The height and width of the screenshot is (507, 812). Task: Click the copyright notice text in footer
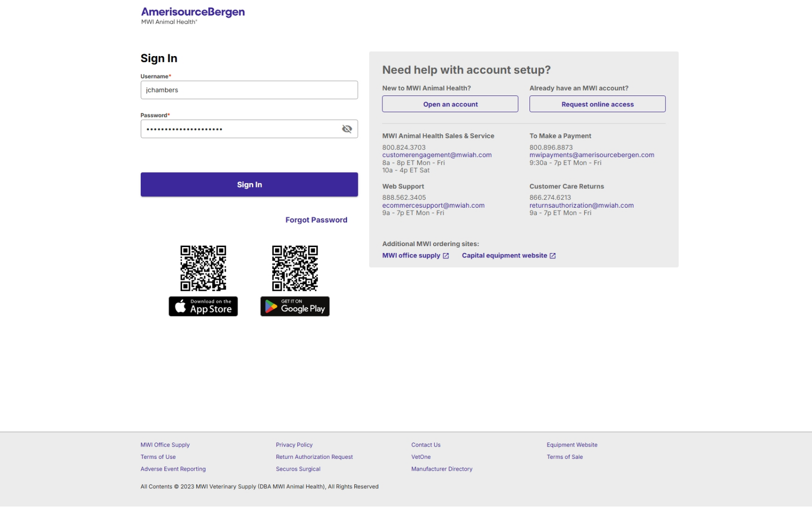point(259,487)
